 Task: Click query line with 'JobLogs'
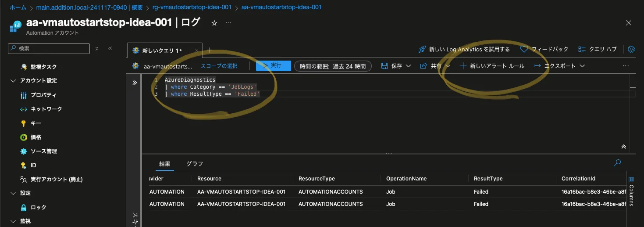point(210,87)
